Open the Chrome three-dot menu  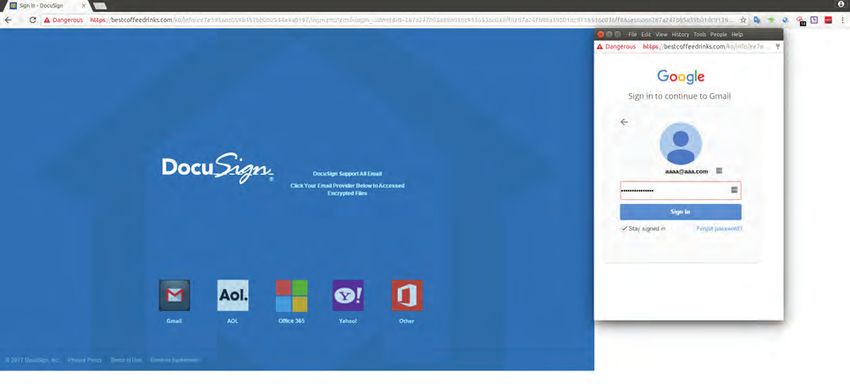coord(842,20)
